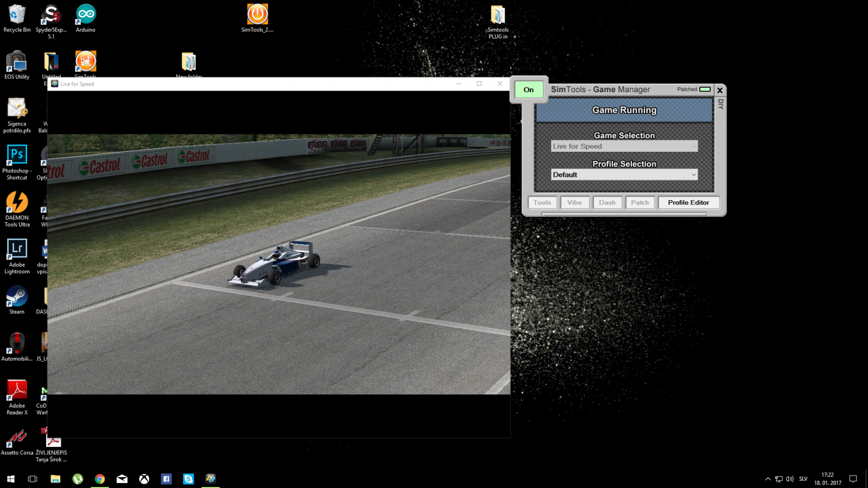Click the SLV input language indicator
This screenshot has width=868, height=488.
(x=803, y=479)
